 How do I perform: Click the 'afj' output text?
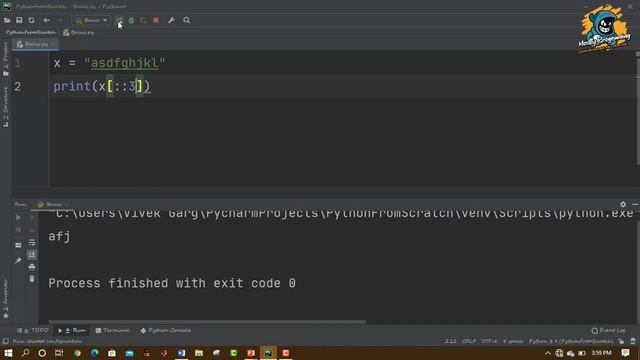pyautogui.click(x=59, y=236)
